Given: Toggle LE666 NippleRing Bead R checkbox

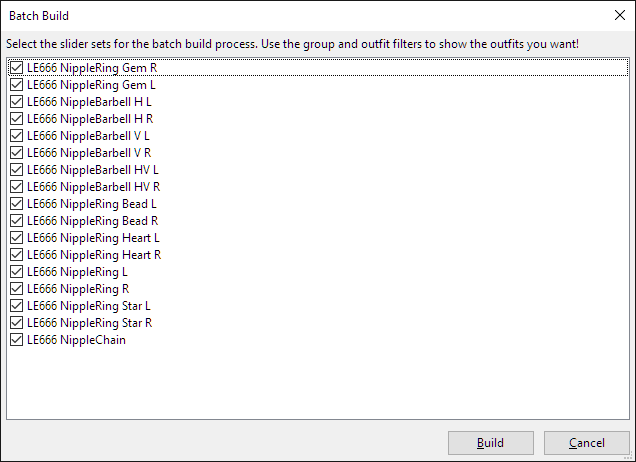Looking at the screenshot, I should tap(16, 221).
